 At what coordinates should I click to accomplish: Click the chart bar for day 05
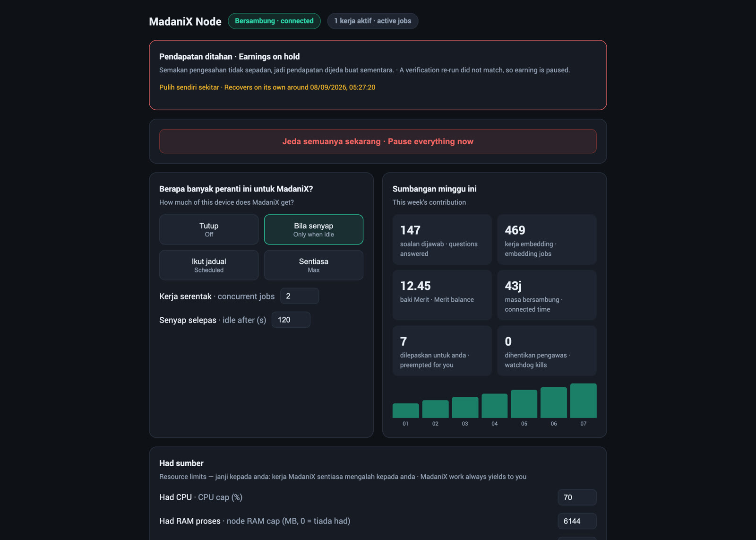(x=524, y=404)
